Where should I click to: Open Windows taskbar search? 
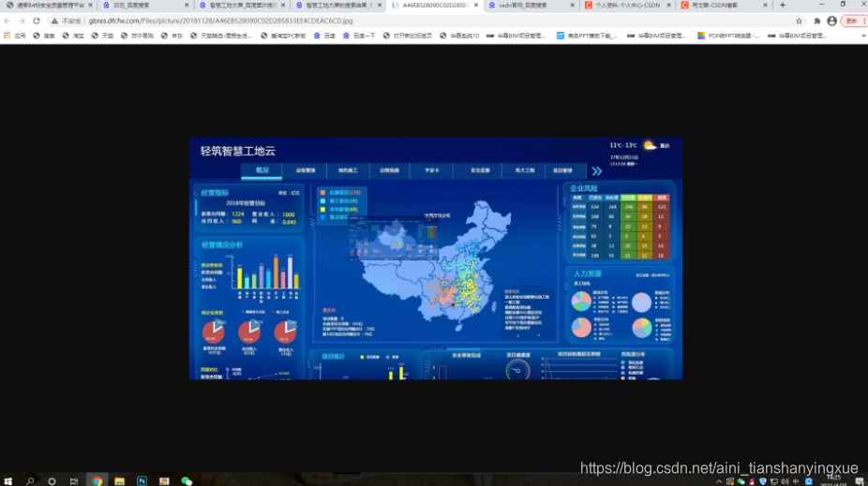(x=30, y=481)
